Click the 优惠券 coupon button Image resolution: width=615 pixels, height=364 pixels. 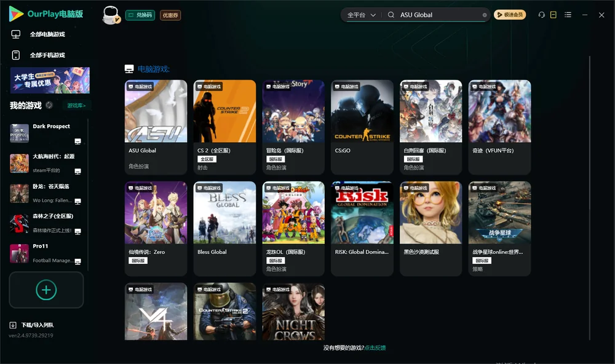point(170,15)
